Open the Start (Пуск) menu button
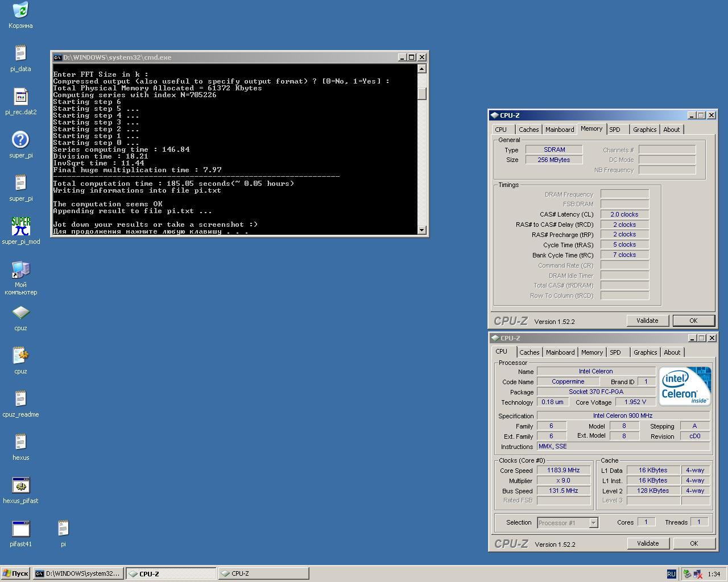This screenshot has width=728, height=582. (15, 573)
